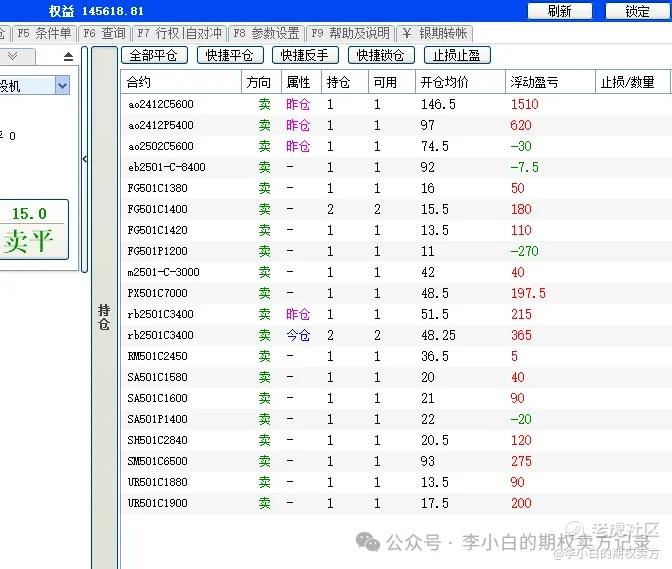Expand the 投机 dropdown arrow
This screenshot has height=569, width=672.
(x=63, y=86)
